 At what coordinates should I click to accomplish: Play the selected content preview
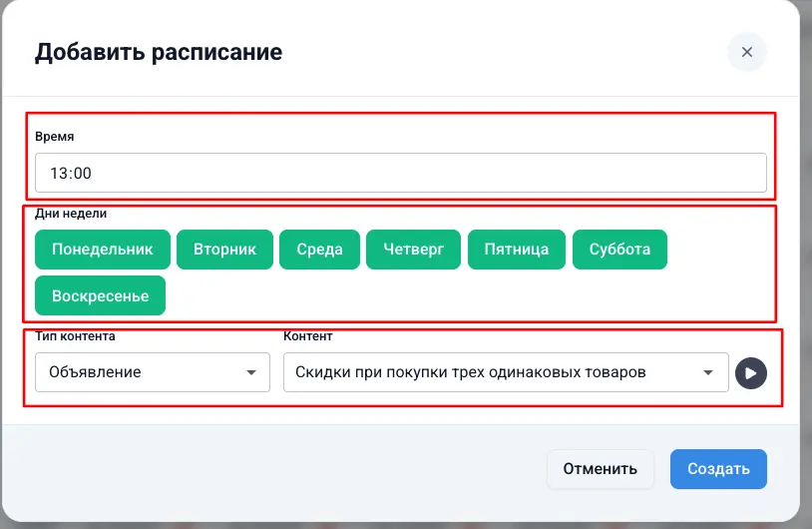(750, 373)
